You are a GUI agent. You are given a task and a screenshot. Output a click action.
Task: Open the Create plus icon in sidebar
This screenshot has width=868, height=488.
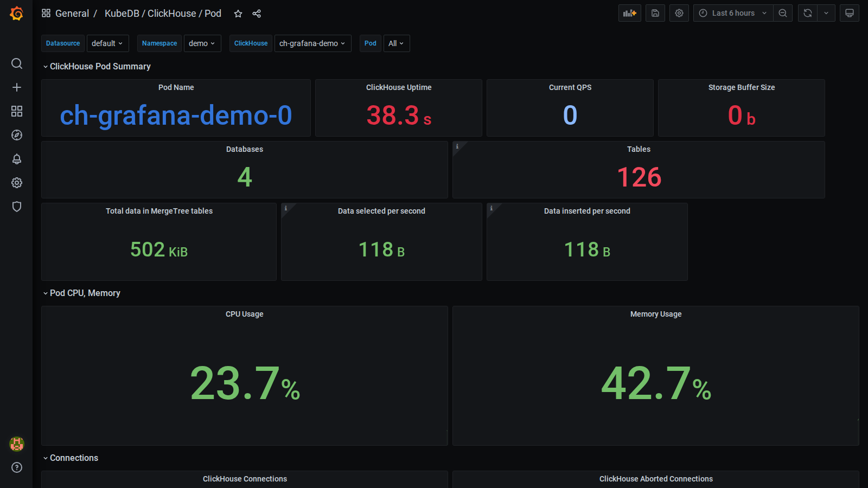pos(17,87)
